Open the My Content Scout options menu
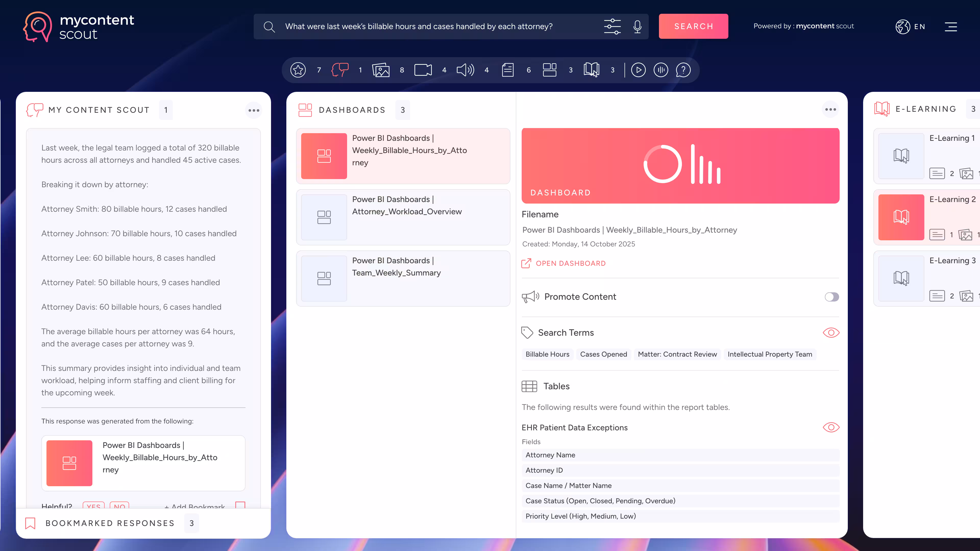The image size is (980, 551). (x=254, y=110)
